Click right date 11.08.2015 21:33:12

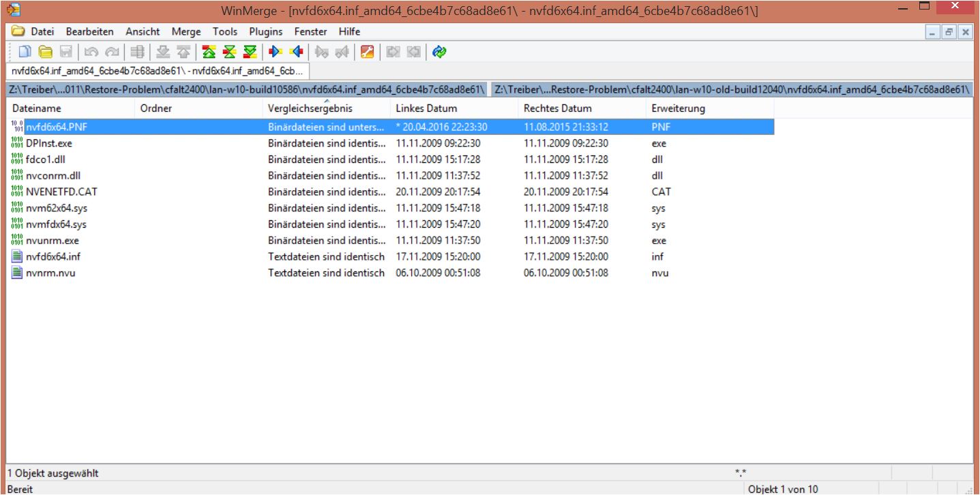coord(566,127)
